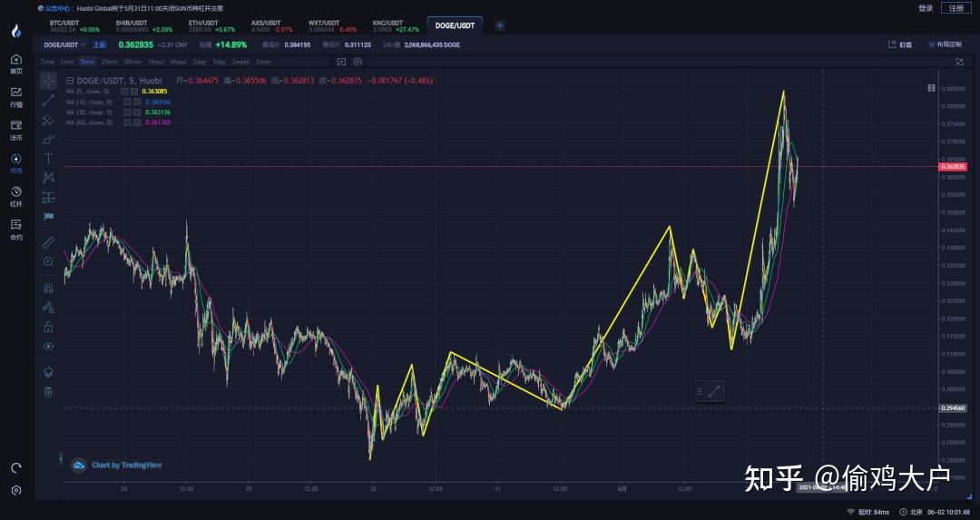The width and height of the screenshot is (980, 520).
Task: Toggle fullscreen chart mode icon
Action: click(959, 62)
